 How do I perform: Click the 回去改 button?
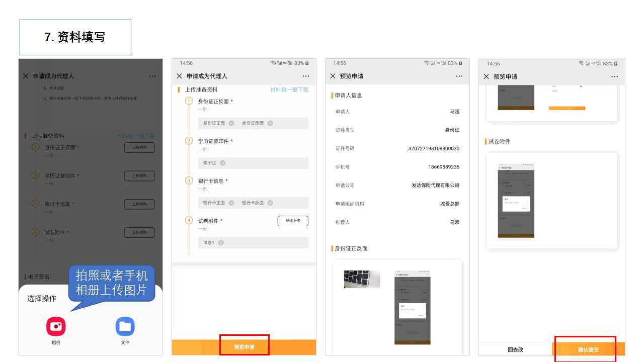[515, 349]
